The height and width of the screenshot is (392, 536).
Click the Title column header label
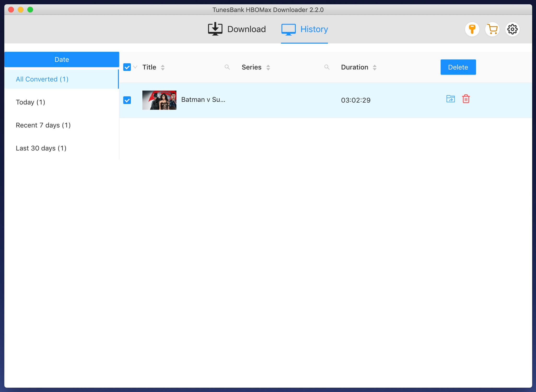[x=149, y=67]
